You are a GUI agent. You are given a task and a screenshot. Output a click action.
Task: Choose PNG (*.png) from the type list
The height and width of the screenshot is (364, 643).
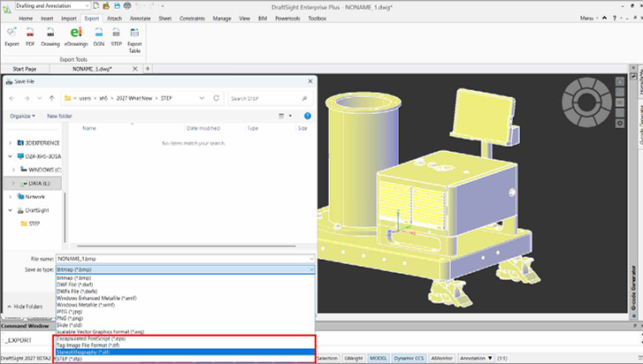point(186,318)
